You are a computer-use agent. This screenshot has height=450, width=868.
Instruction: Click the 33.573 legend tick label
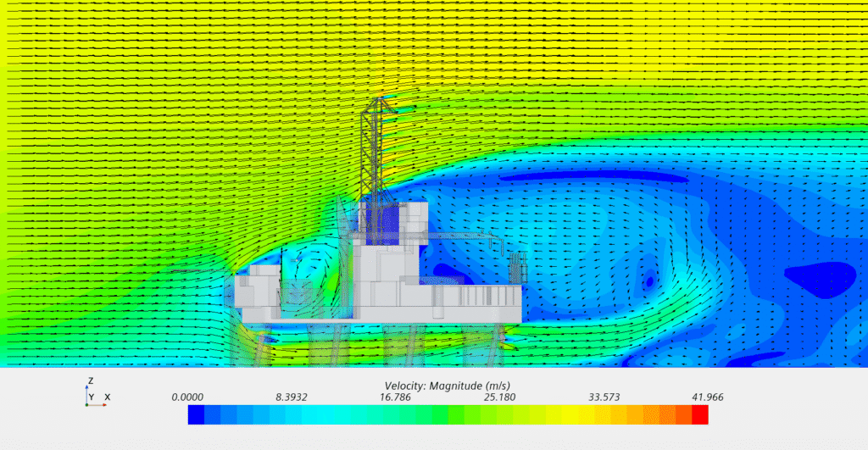click(604, 397)
